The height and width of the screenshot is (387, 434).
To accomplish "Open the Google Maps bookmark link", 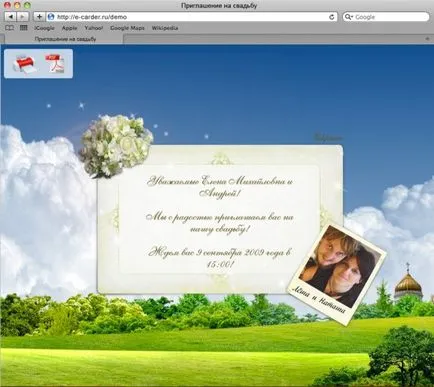I will [x=127, y=28].
